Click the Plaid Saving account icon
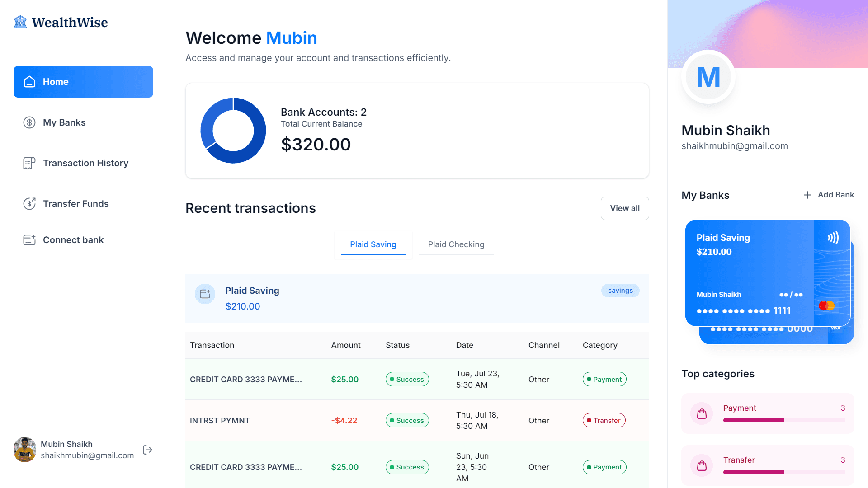 coord(205,294)
